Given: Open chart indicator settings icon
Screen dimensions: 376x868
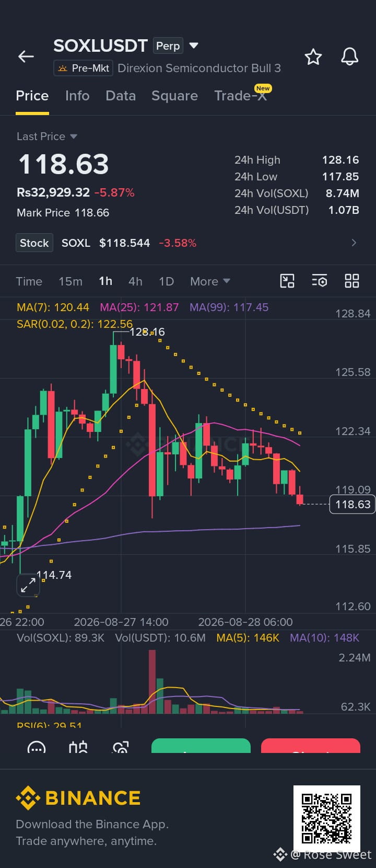Looking at the screenshot, I should 320,281.
